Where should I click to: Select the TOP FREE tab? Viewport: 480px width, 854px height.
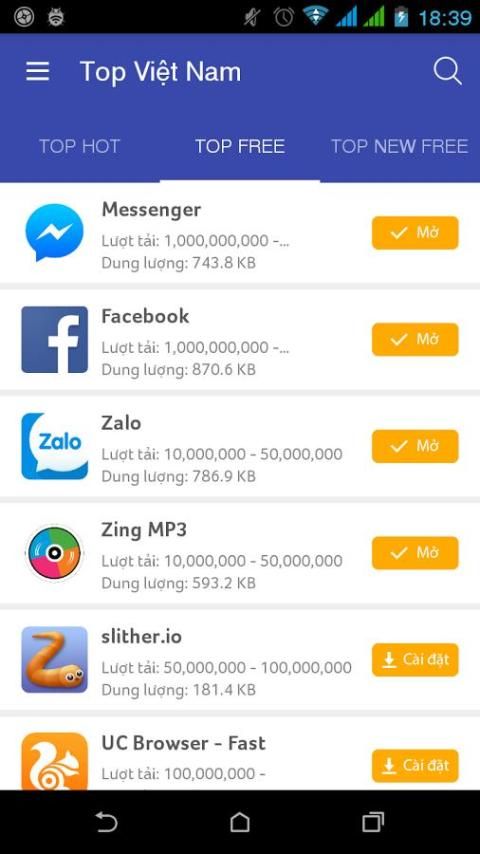point(240,146)
